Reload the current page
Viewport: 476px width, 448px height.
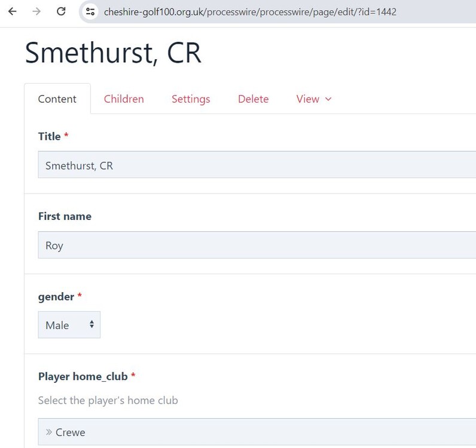pyautogui.click(x=61, y=11)
